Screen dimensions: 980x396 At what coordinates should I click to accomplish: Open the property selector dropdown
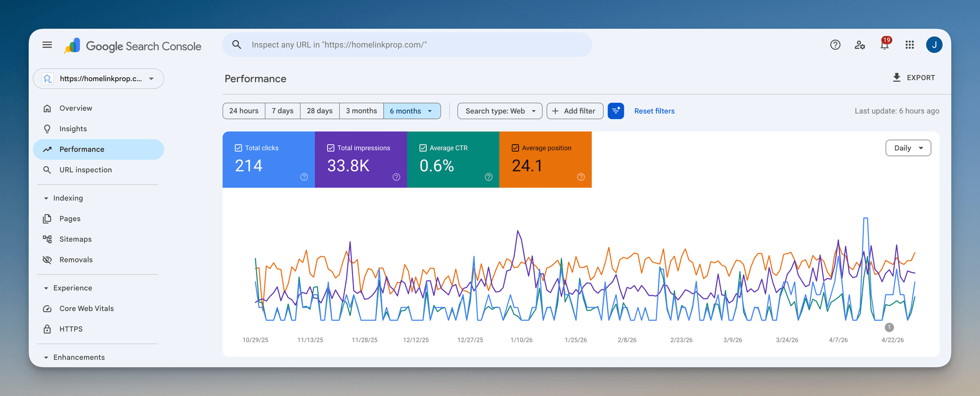point(99,79)
